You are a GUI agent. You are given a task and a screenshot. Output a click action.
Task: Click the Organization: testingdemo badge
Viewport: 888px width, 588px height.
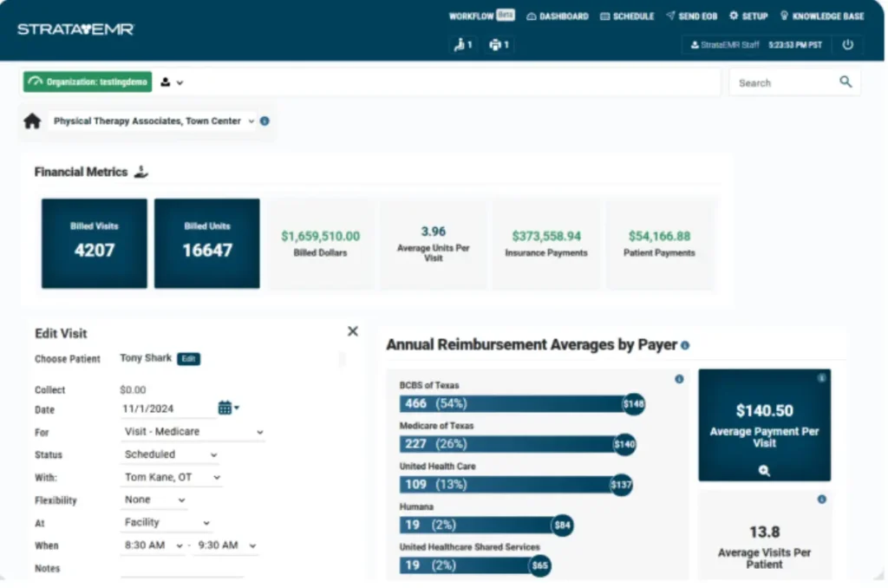(x=87, y=82)
